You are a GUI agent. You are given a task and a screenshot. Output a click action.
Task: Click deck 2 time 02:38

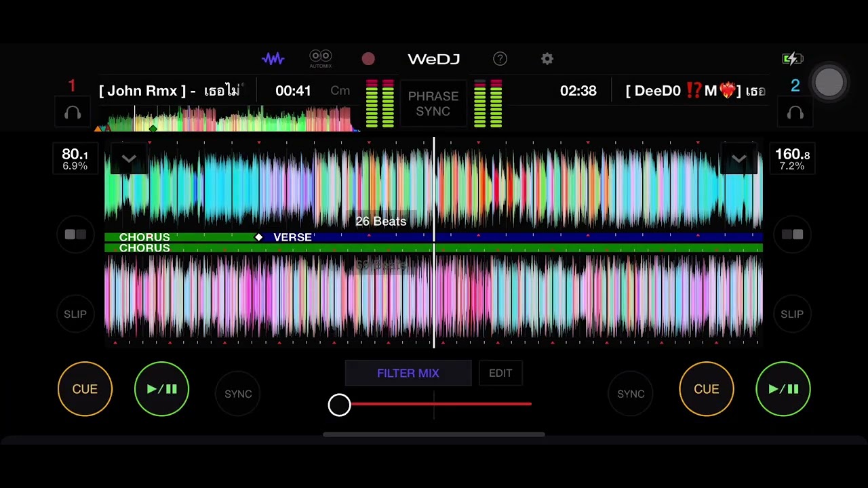point(578,91)
